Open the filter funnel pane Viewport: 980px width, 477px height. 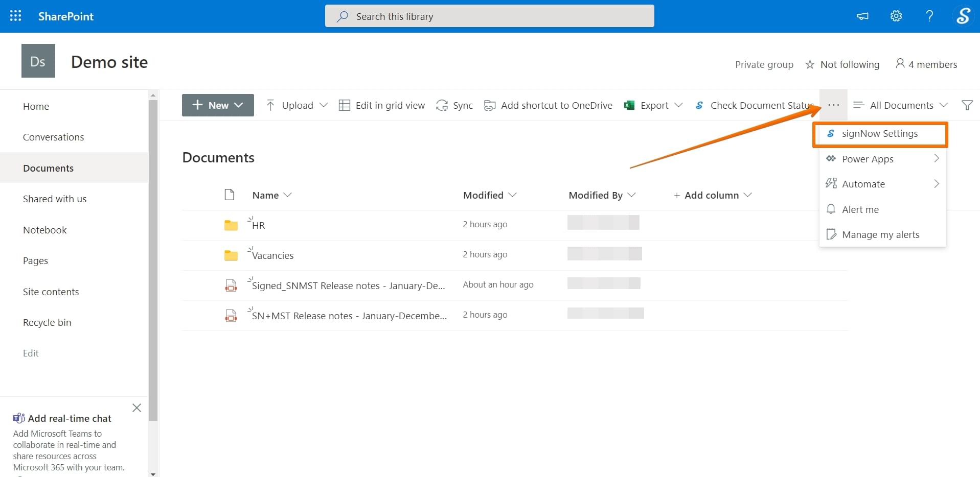click(x=967, y=105)
